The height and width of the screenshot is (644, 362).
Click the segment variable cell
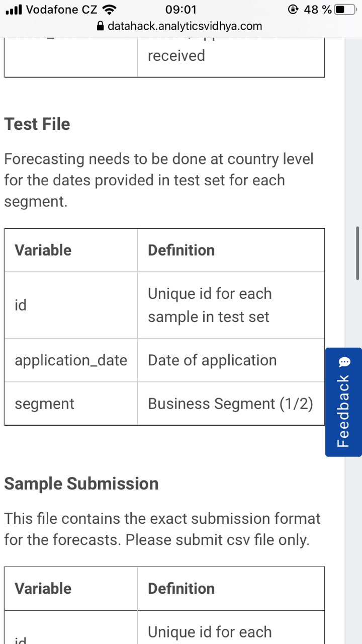coord(71,404)
